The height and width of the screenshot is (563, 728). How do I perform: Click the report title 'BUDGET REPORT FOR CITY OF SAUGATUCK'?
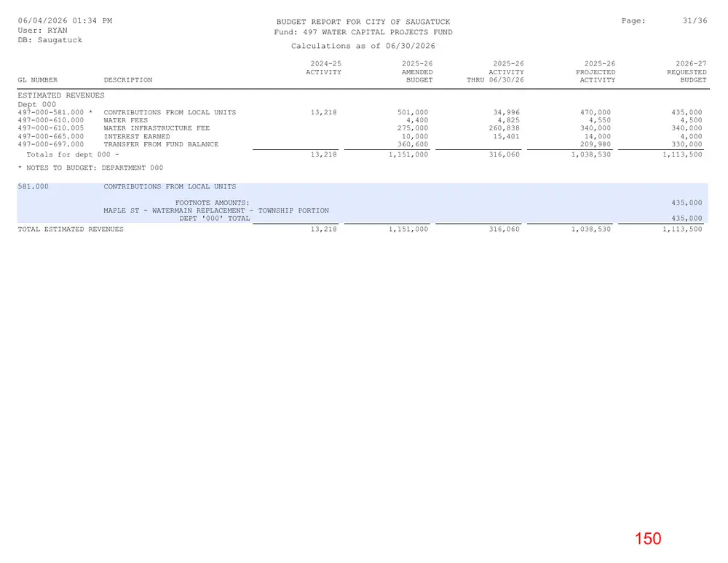pos(363,22)
